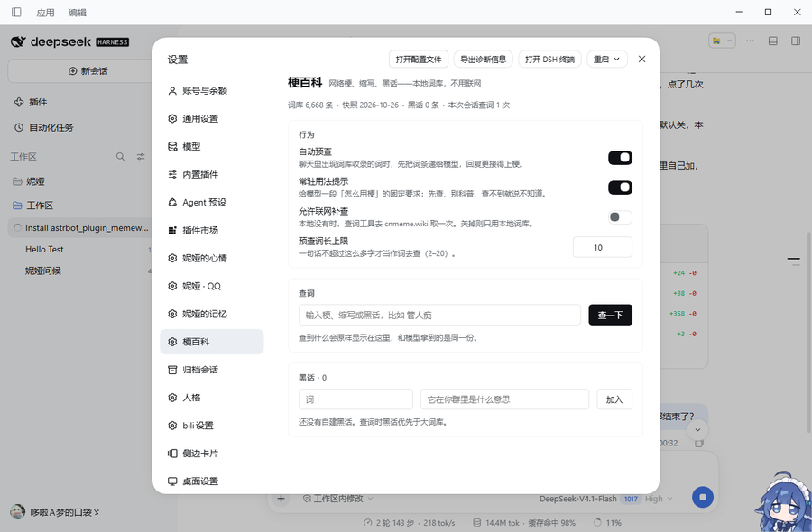Open 插件 in left sidebar
The height and width of the screenshot is (532, 812).
[x=30, y=102]
